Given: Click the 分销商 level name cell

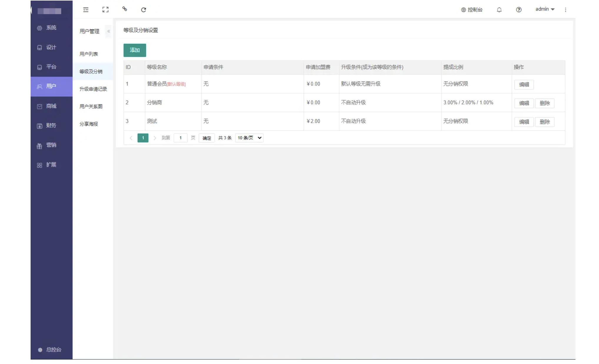Looking at the screenshot, I should [173, 103].
